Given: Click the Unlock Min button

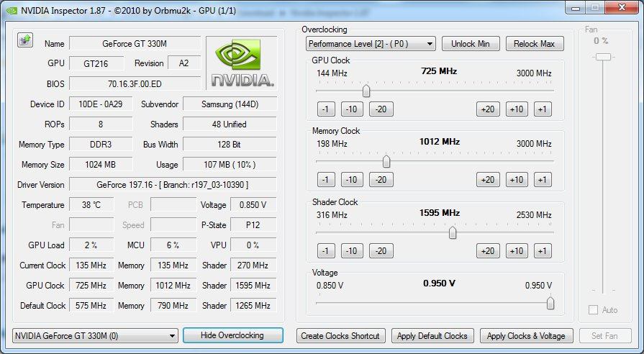Looking at the screenshot, I should pos(471,44).
